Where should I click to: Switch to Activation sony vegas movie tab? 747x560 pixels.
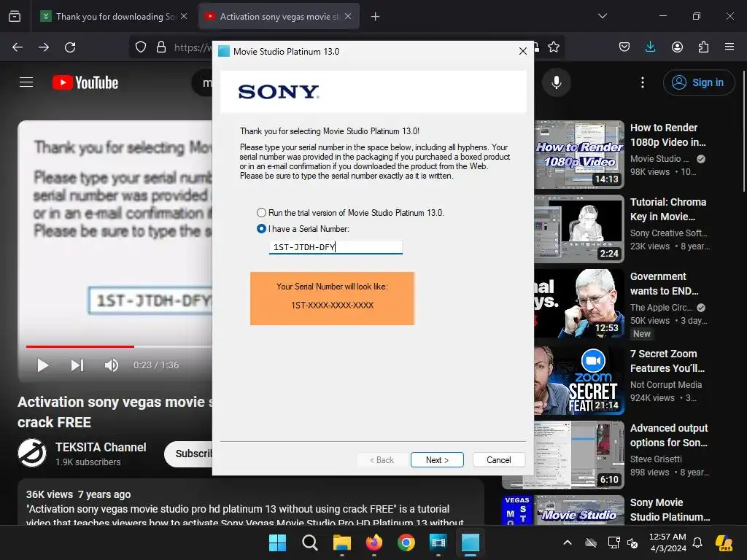click(x=279, y=16)
